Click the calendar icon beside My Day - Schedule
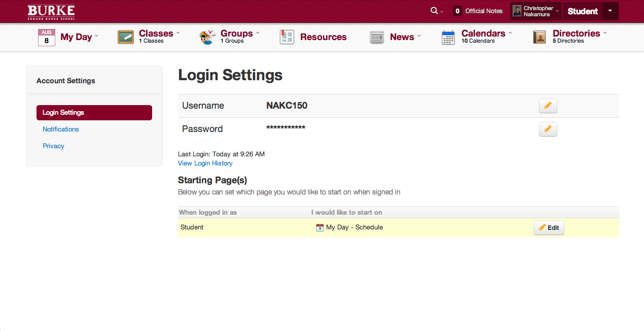Viewport: 644px width, 331px height. [320, 227]
